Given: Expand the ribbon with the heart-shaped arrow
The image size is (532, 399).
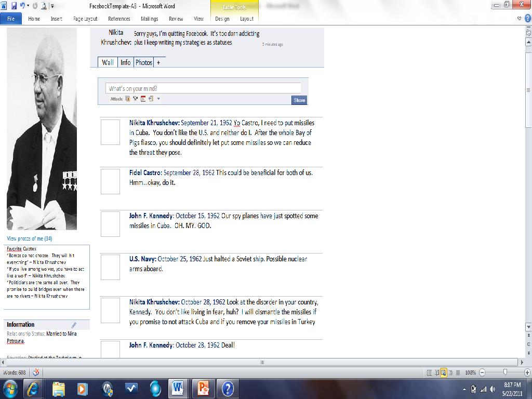Looking at the screenshot, I should (x=519, y=18).
